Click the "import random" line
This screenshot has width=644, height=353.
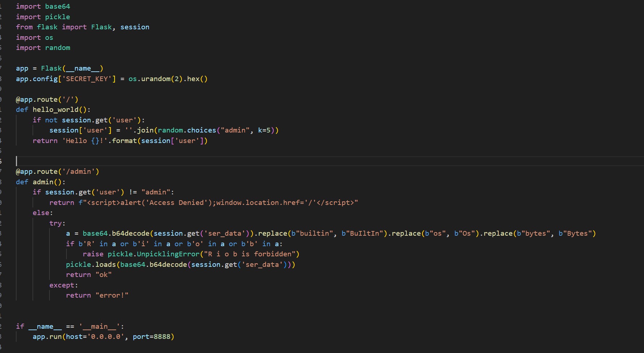tap(43, 48)
